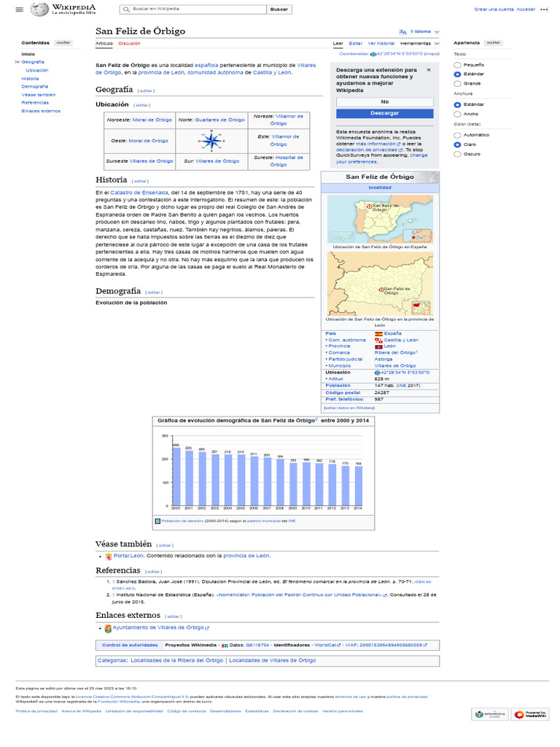Open the Editar tab
The height and width of the screenshot is (747, 560).
[x=356, y=44]
